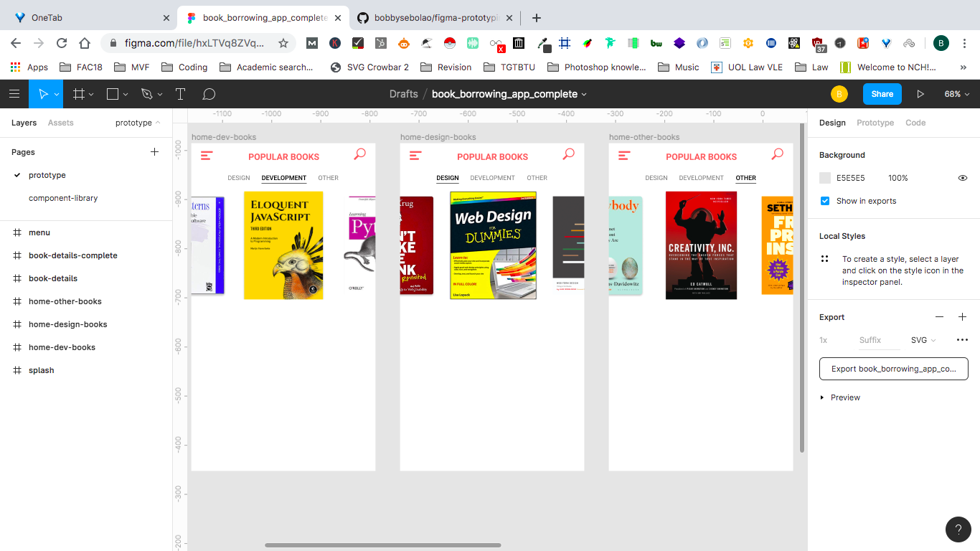Click the canvas horizontal scrollbar
The width and height of the screenshot is (980, 551).
(x=382, y=545)
